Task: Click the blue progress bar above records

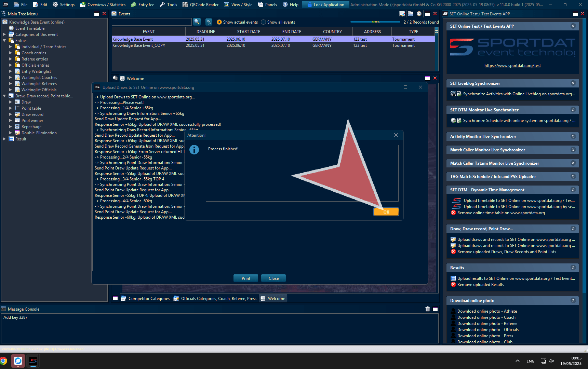Action: pyautogui.click(x=375, y=22)
